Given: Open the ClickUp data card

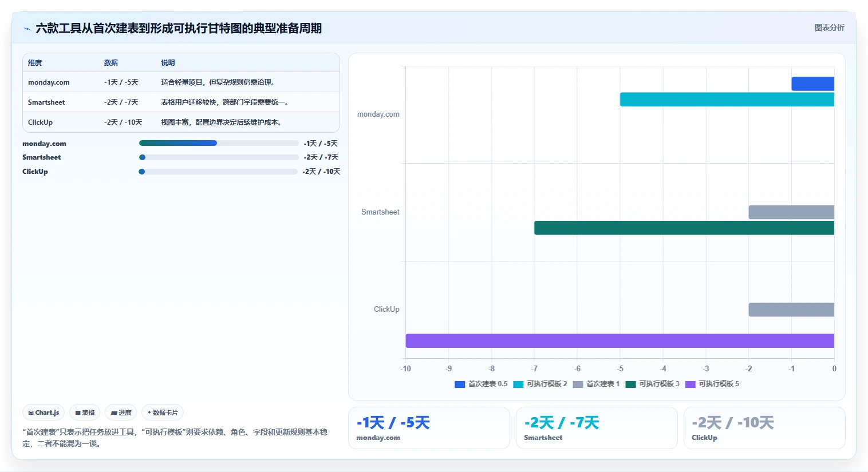Looking at the screenshot, I should point(764,428).
